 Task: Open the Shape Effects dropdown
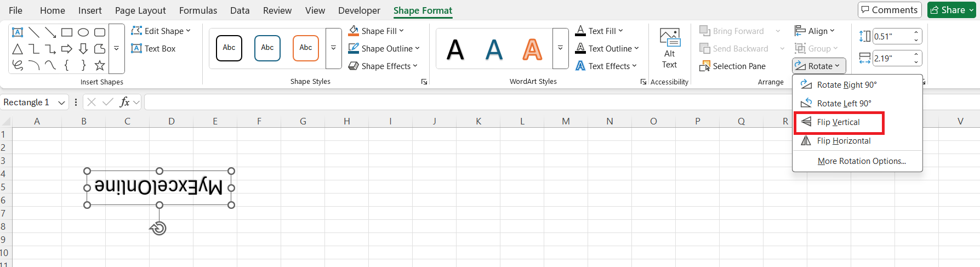tap(383, 66)
